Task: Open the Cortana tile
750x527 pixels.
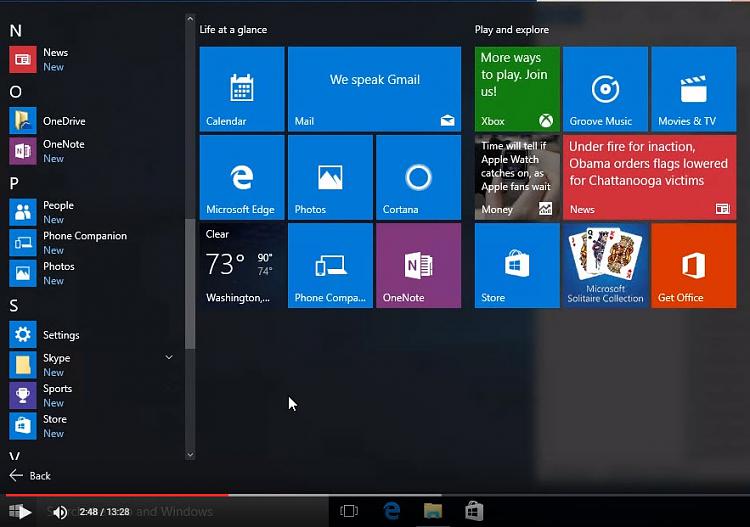Action: coord(419,177)
